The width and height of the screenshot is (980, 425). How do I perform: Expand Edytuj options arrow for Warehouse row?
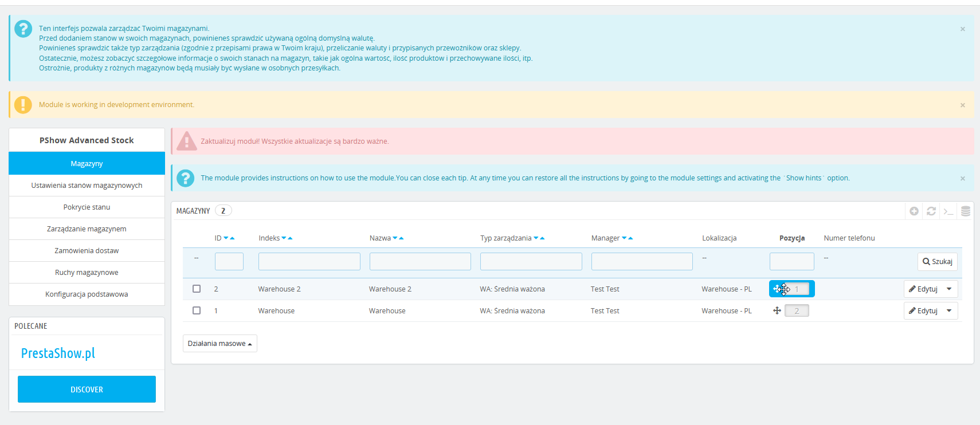pyautogui.click(x=949, y=311)
